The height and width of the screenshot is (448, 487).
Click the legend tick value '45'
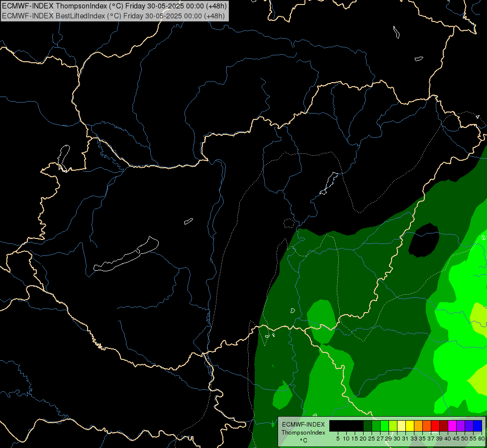(456, 439)
